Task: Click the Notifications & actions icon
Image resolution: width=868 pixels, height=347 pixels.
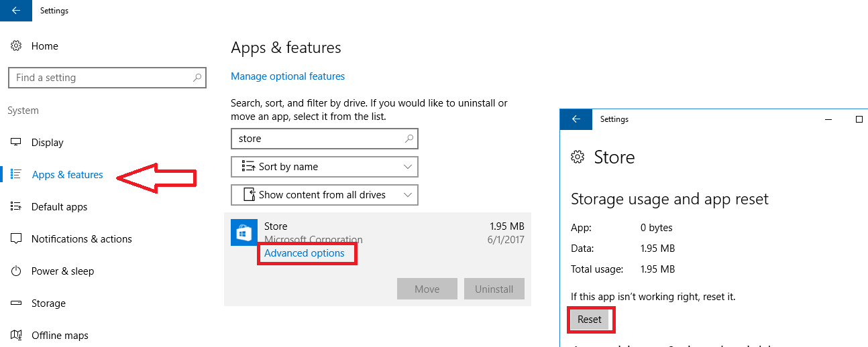Action: (x=16, y=238)
